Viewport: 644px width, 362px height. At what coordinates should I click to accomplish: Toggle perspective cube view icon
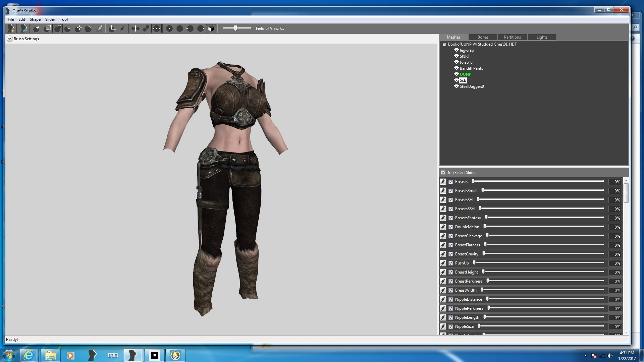point(211,28)
